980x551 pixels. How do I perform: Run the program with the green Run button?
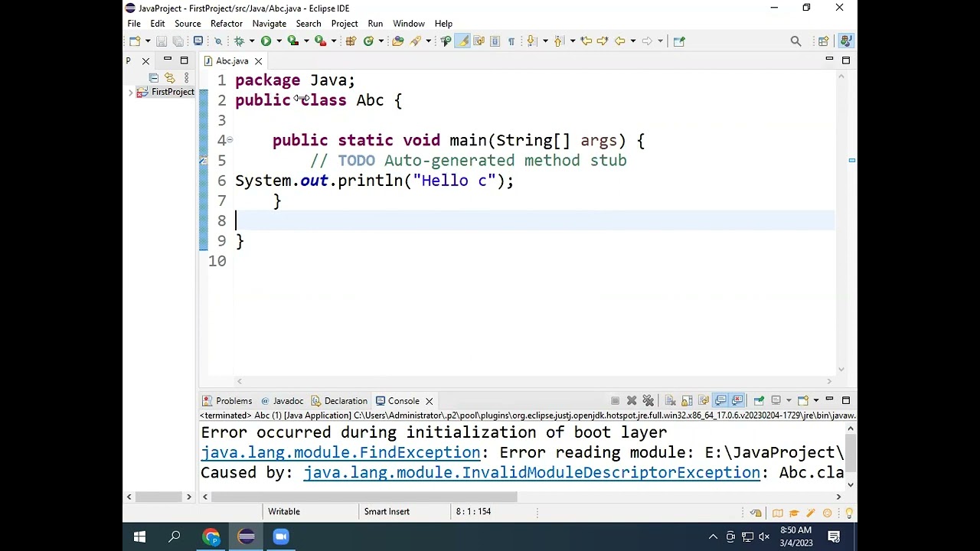pos(266,41)
